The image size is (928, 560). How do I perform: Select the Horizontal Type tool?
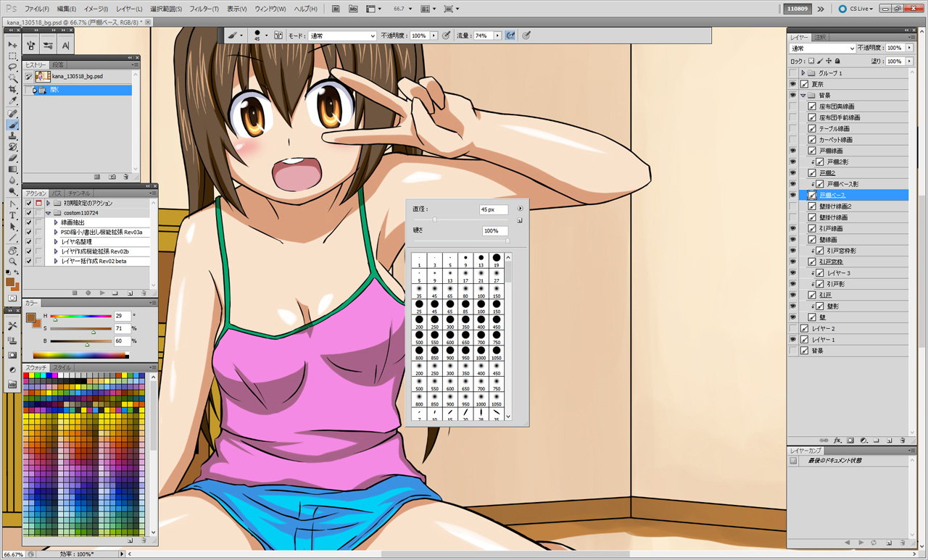(x=12, y=215)
